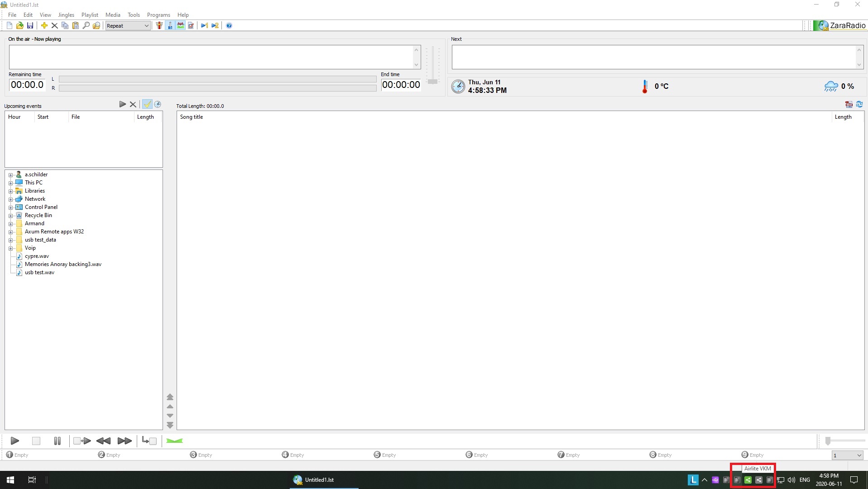Open the Playlist menu

click(x=90, y=15)
